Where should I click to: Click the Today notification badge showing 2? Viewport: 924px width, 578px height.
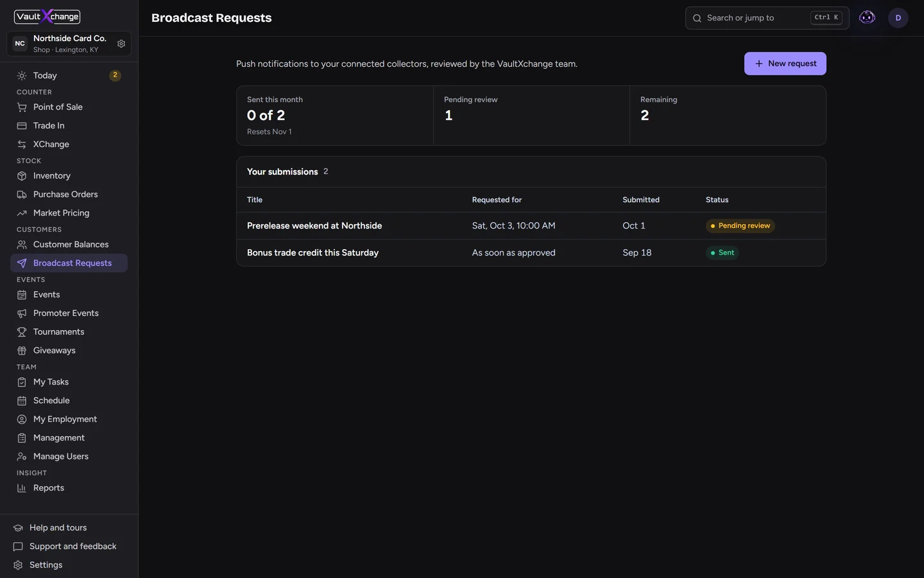(115, 75)
